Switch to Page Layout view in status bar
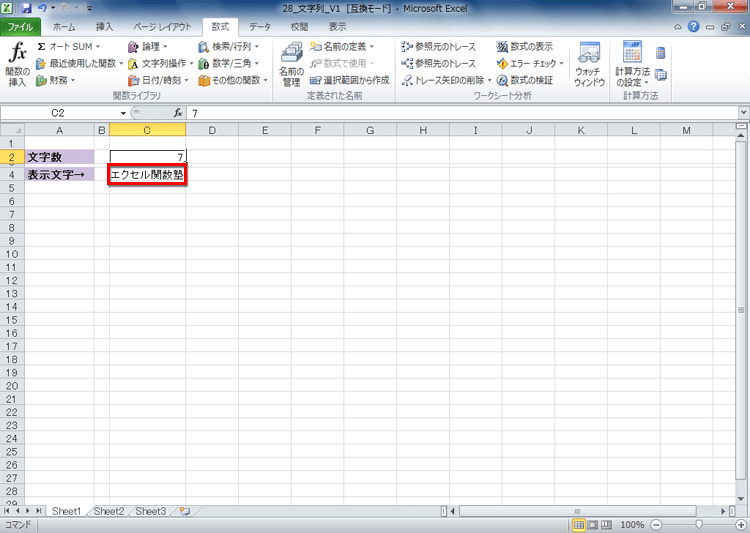Image resolution: width=750 pixels, height=533 pixels. [593, 525]
